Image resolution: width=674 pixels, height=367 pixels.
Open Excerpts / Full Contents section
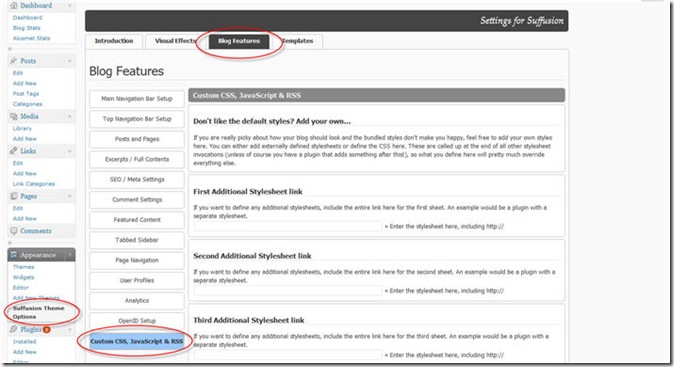(137, 159)
